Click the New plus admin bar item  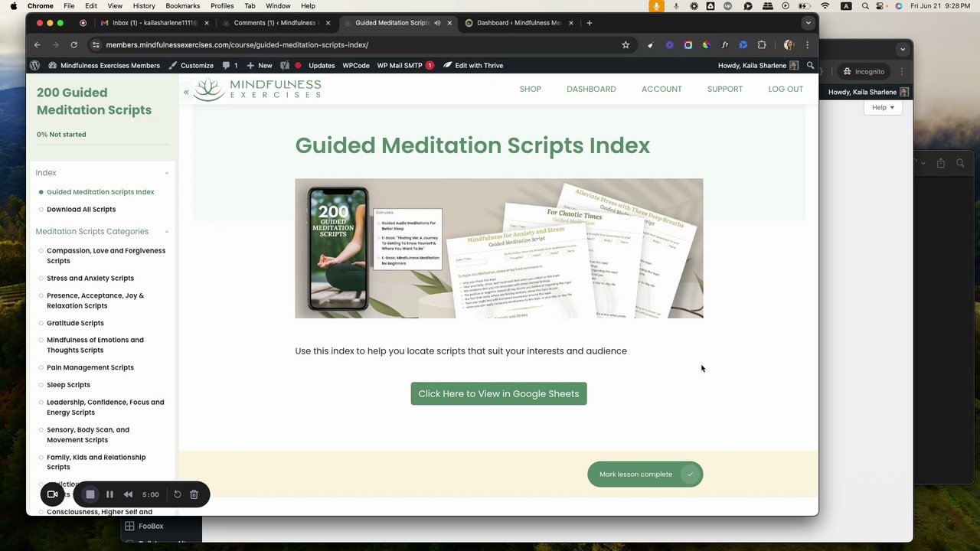pos(260,66)
